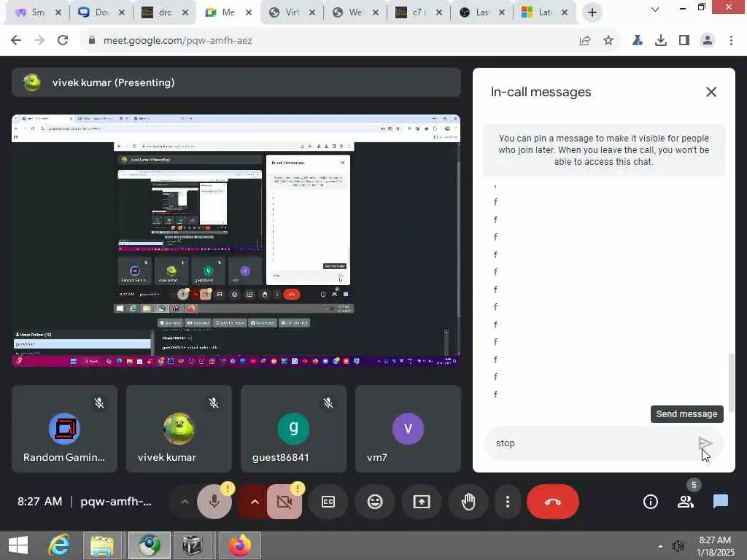Click the presented screen share view
747x560 pixels.
point(236,241)
